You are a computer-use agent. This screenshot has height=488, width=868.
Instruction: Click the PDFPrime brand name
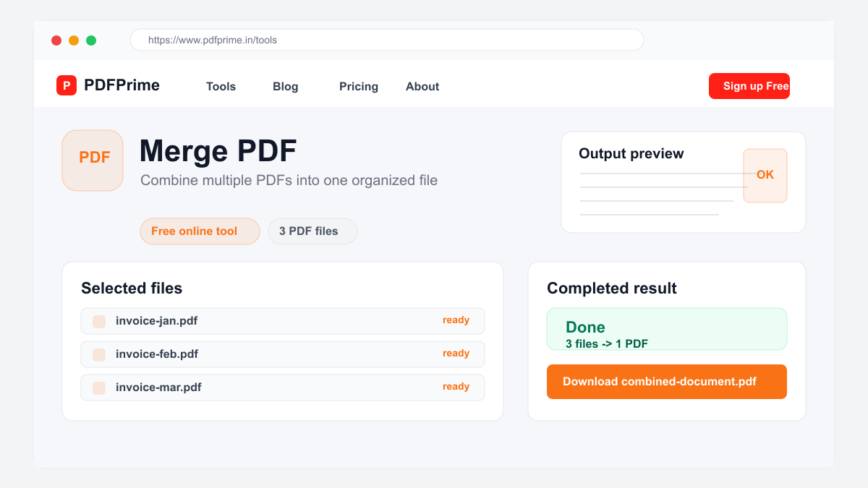[x=122, y=85]
